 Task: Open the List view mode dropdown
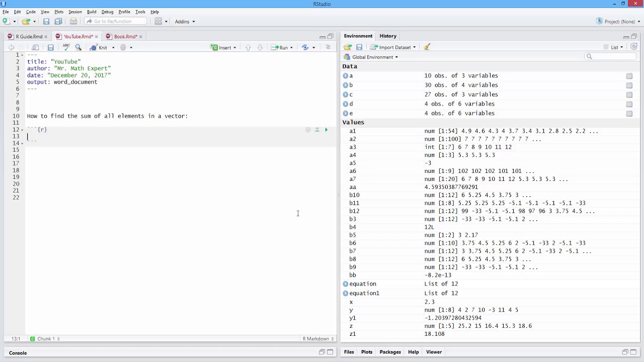[x=613, y=47]
